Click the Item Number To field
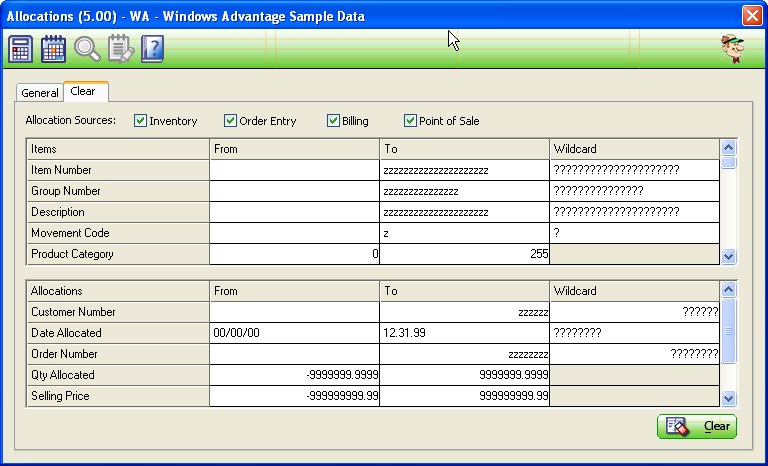 [x=464, y=170]
